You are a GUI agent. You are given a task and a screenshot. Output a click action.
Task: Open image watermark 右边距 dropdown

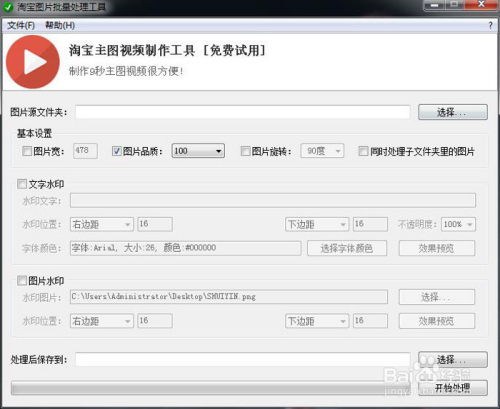[102, 321]
